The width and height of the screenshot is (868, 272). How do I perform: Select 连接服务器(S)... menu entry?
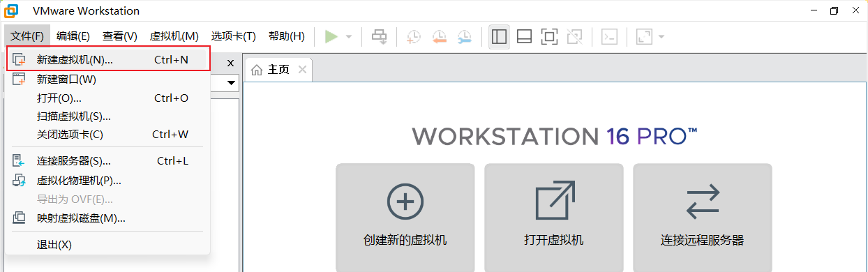(107, 161)
